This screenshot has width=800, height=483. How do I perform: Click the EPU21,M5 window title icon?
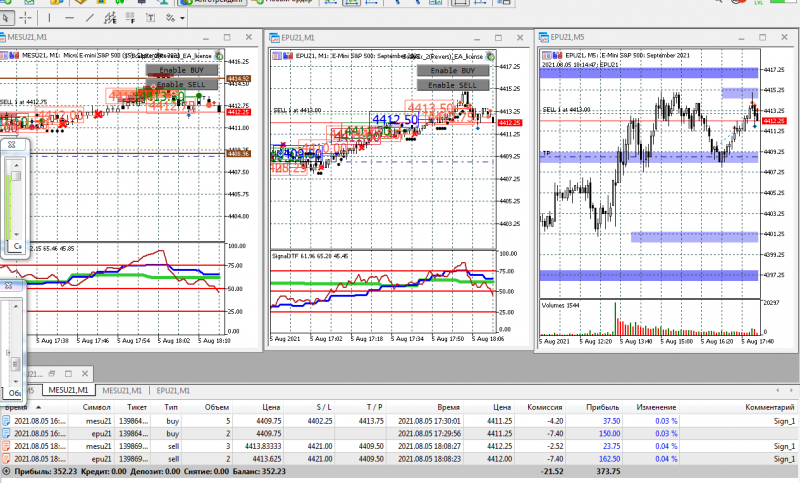pos(544,37)
